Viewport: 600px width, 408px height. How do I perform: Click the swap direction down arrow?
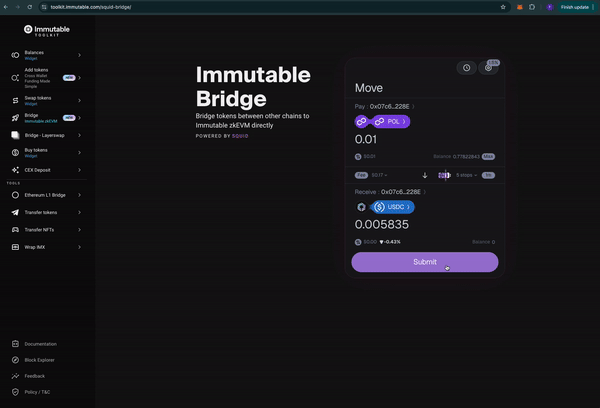(425, 175)
